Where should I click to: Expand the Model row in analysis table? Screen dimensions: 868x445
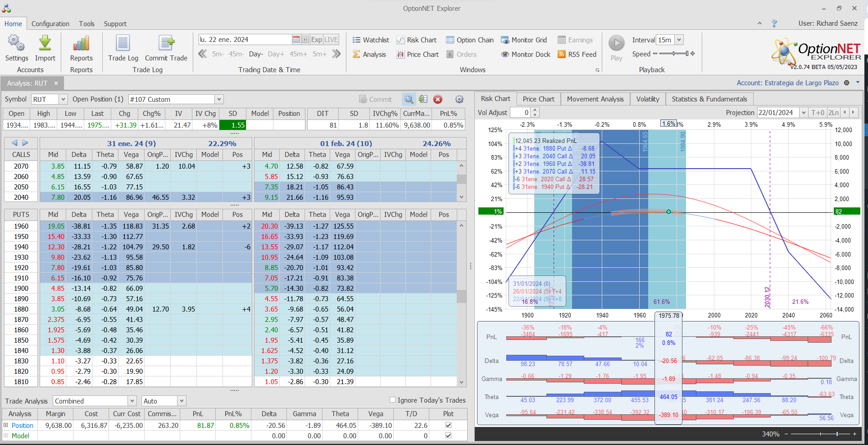(x=6, y=436)
